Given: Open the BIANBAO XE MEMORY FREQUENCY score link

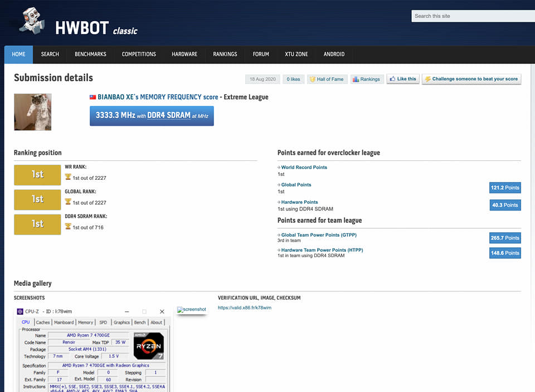Looking at the screenshot, I should (158, 97).
